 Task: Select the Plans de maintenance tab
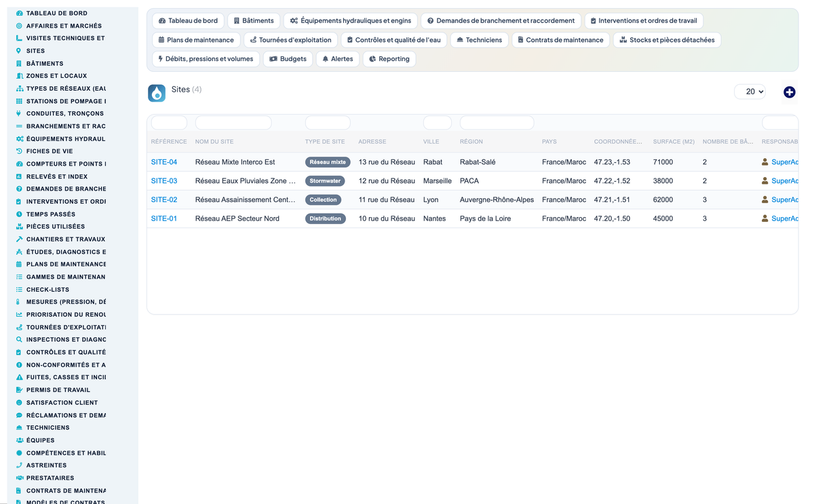point(196,39)
